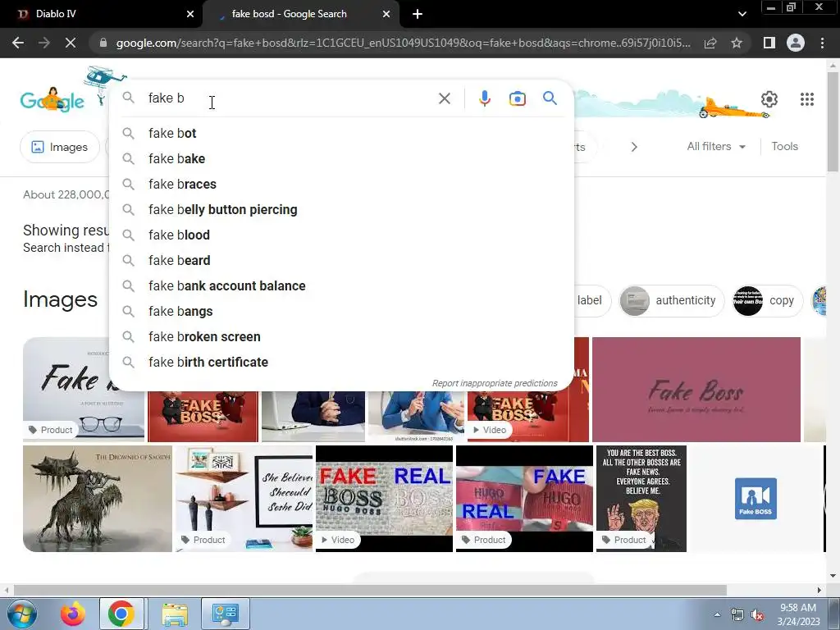Open the tab search dropdown arrow
This screenshot has height=630, width=840.
click(742, 15)
